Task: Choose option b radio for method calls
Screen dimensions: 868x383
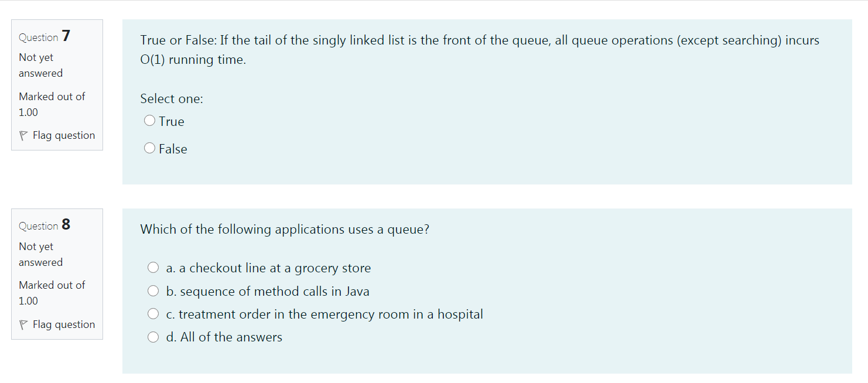Action: pyautogui.click(x=153, y=291)
